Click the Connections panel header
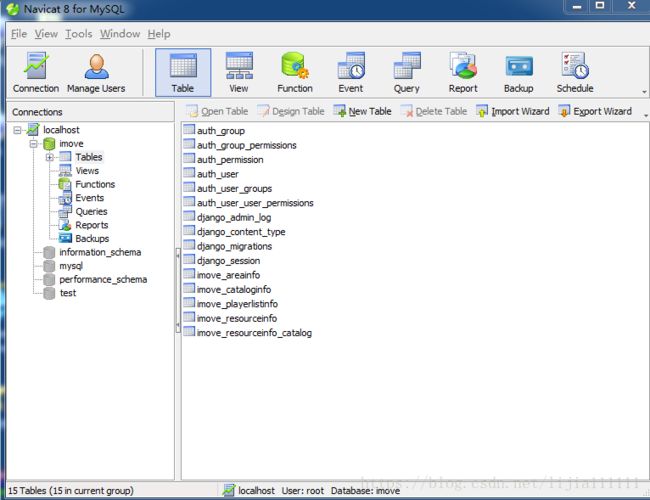This screenshot has width=650, height=500. (90, 112)
